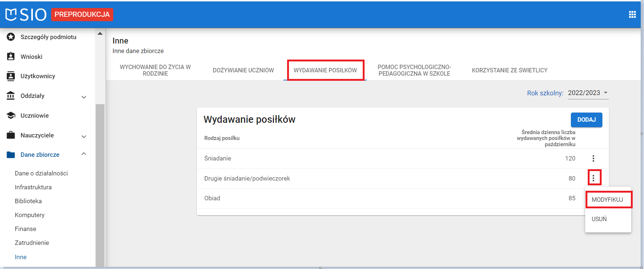Open Dane o działalności submenu item
Screen dimensions: 644x269
(41, 173)
